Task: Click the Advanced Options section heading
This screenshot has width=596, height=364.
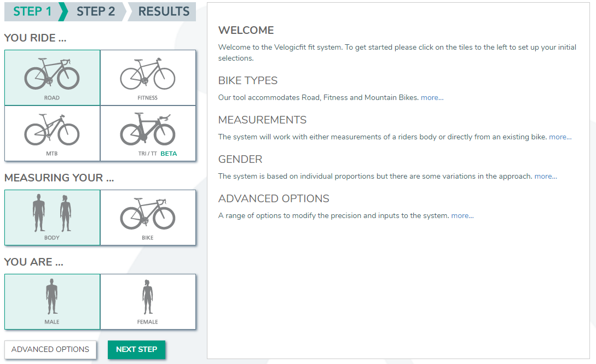Action: (274, 198)
